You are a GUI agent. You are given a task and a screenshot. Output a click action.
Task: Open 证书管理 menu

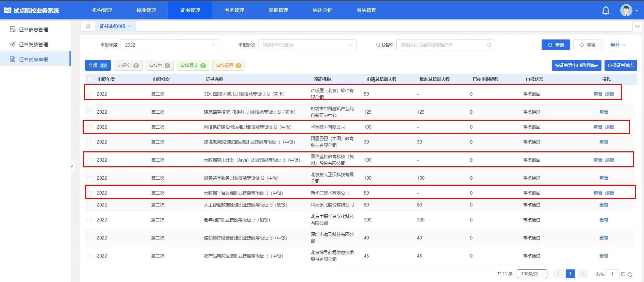(x=190, y=10)
